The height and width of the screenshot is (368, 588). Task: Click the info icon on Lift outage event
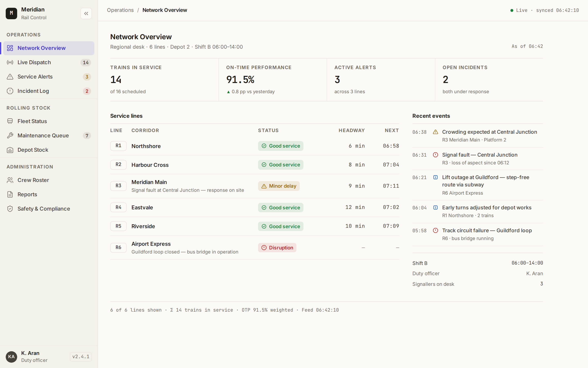[435, 177]
